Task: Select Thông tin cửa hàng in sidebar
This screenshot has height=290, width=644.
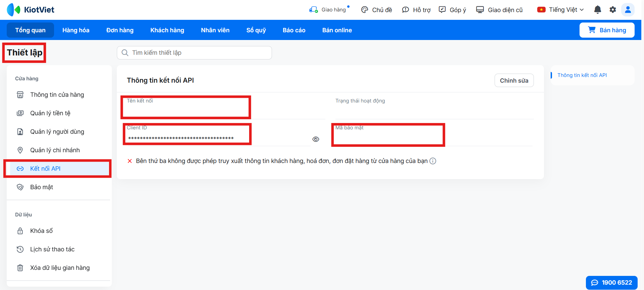Action: pos(59,95)
